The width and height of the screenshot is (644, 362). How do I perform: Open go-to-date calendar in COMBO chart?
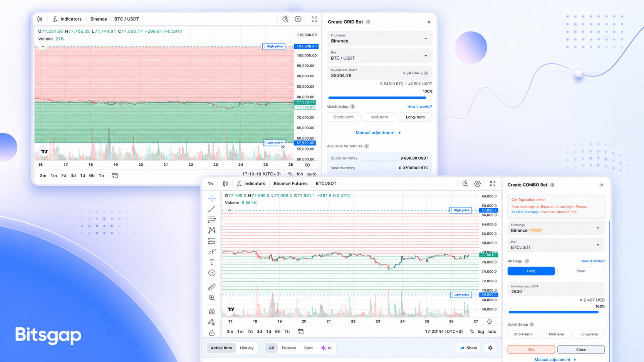click(301, 331)
